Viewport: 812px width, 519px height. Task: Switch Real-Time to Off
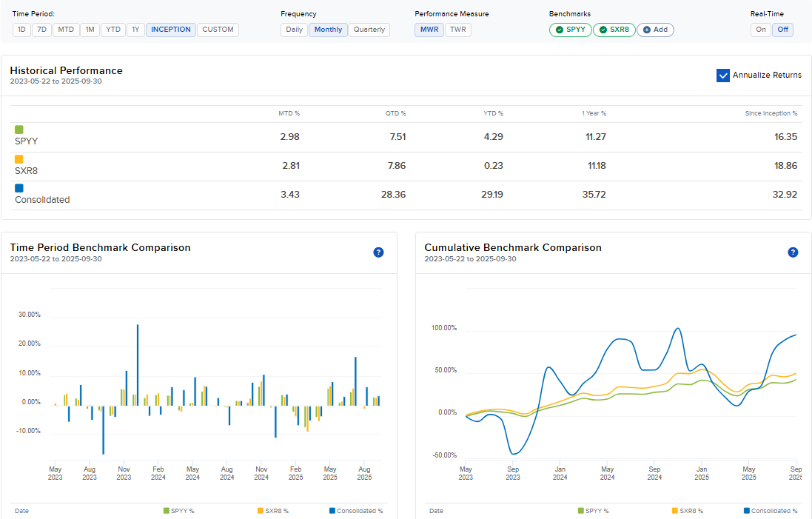pyautogui.click(x=781, y=30)
